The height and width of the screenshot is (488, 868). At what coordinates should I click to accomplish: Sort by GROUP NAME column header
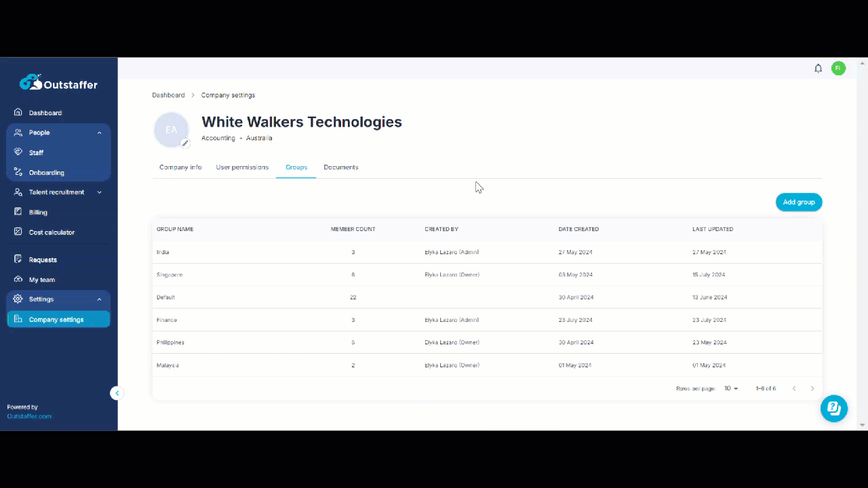pyautogui.click(x=175, y=229)
